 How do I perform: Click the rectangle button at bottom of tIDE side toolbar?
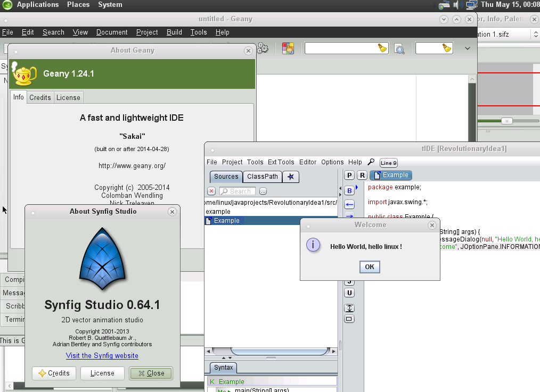point(349,319)
